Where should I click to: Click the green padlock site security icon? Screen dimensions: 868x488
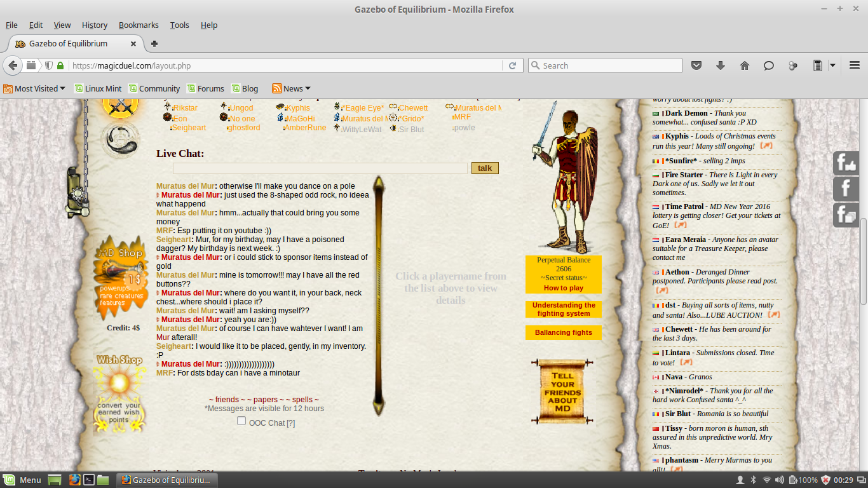pos(60,65)
